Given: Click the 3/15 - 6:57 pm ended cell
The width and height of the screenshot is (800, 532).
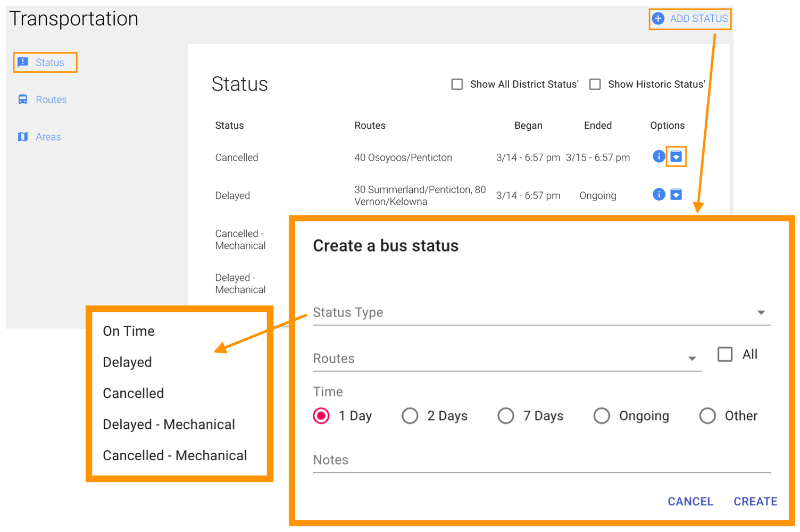Looking at the screenshot, I should 598,157.
